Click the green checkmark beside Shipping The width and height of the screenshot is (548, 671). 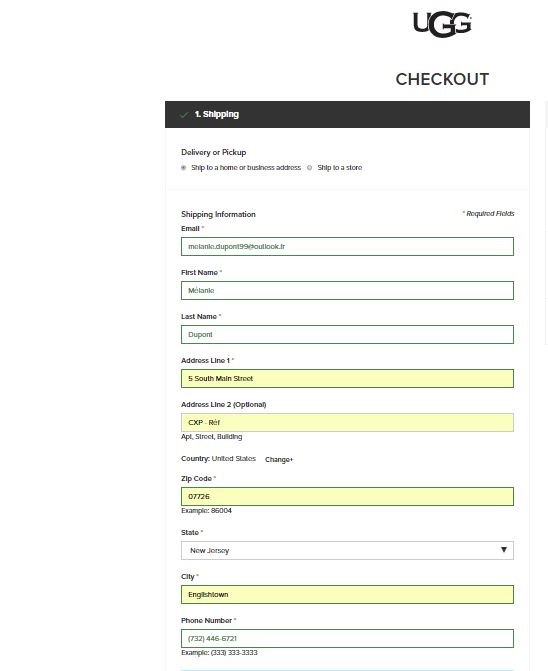click(184, 115)
